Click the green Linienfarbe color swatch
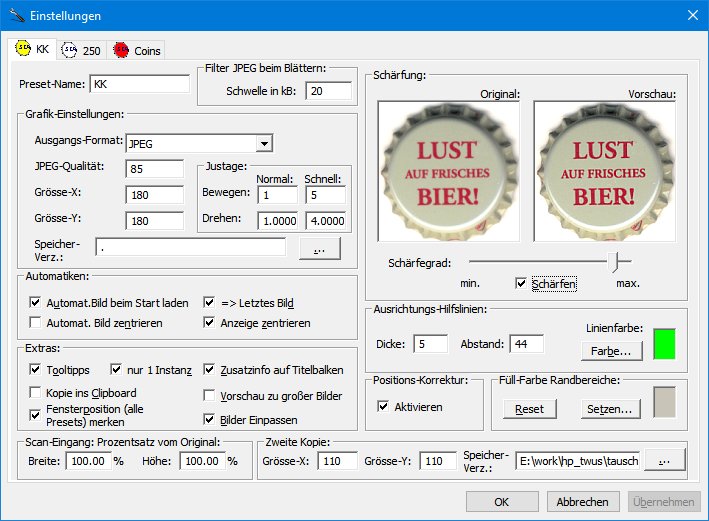709x521 pixels. 664,345
